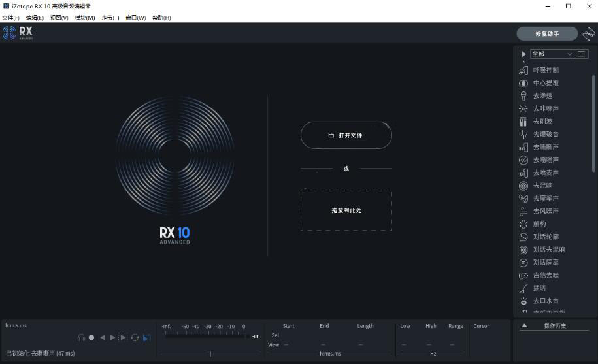Open the module list view menu
The width and height of the screenshot is (598, 364).
[581, 54]
